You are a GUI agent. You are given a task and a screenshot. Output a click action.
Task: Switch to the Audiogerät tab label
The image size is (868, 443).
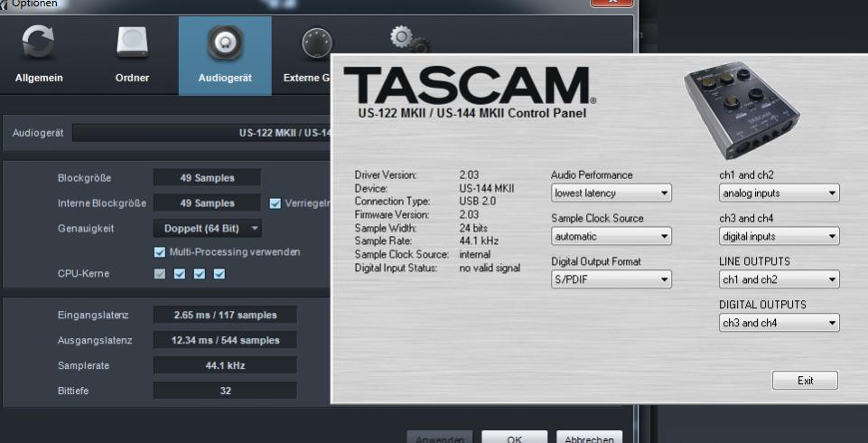[x=225, y=78]
